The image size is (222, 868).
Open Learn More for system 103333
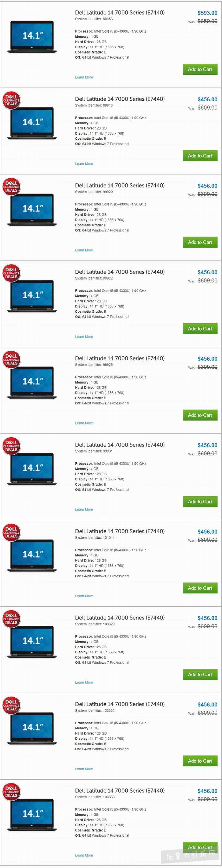click(84, 855)
